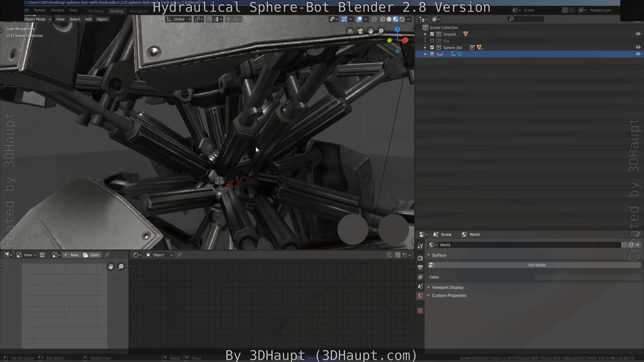The image size is (644, 362).
Task: Click outliner search field
Action: pos(526,19)
